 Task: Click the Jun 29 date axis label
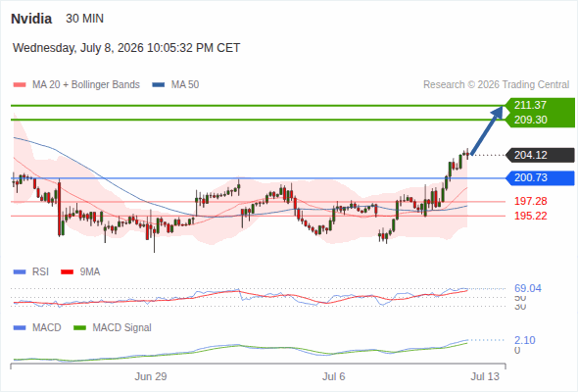151,376
